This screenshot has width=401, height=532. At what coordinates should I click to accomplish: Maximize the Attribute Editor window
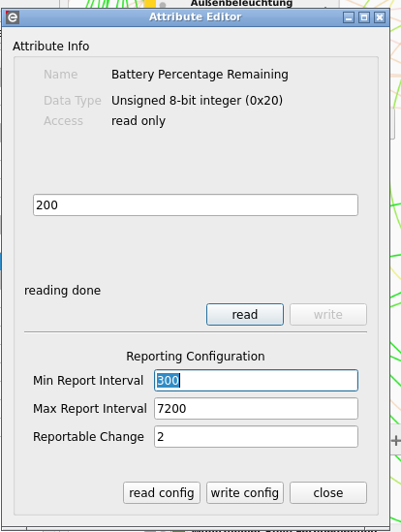(364, 17)
